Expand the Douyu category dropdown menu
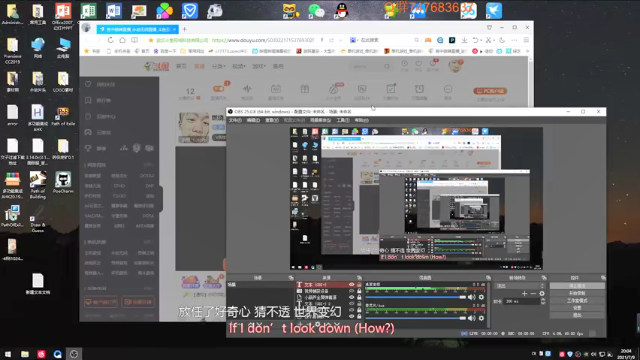 [218, 66]
